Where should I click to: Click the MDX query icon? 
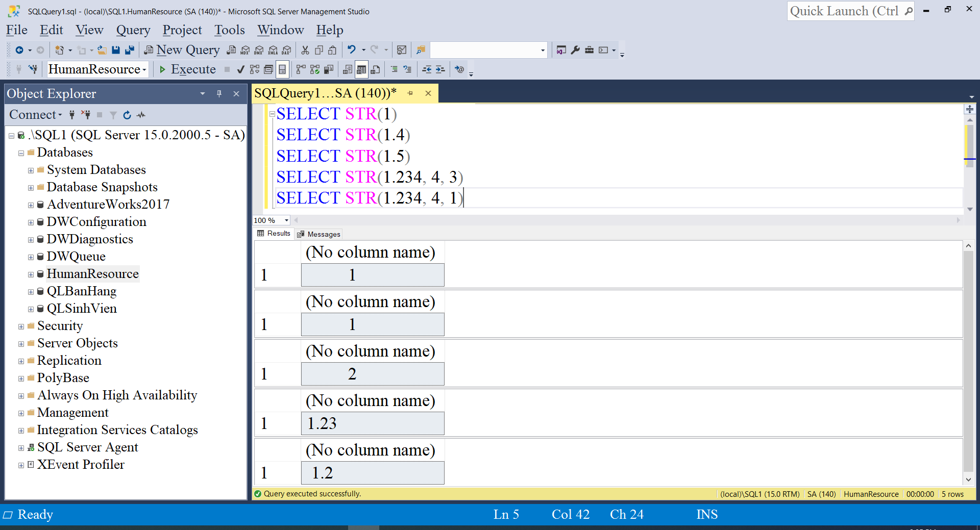point(245,50)
